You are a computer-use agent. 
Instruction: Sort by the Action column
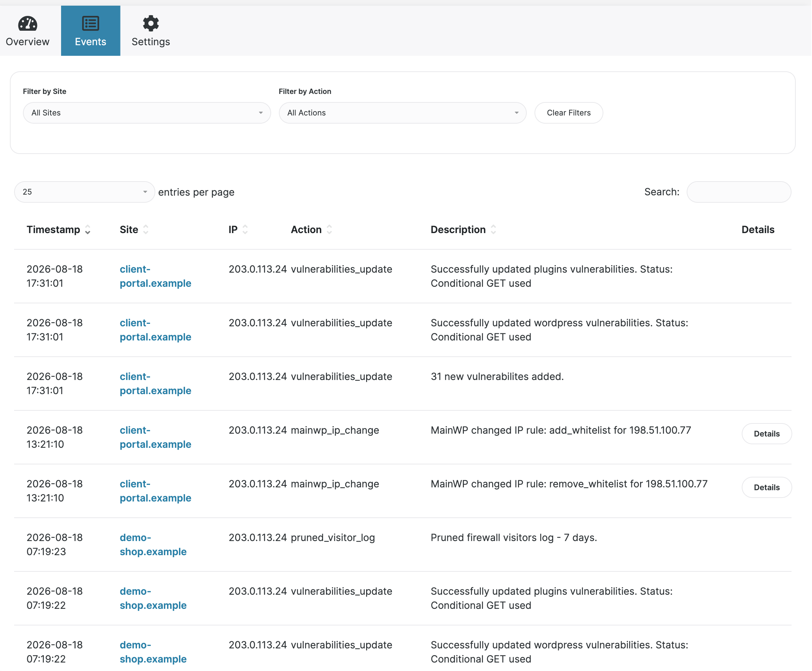311,230
